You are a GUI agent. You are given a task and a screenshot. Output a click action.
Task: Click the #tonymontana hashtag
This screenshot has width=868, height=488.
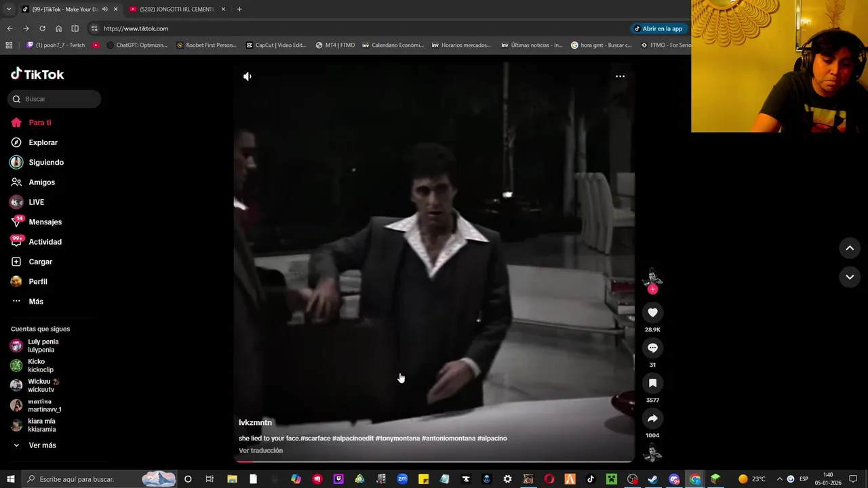click(397, 439)
